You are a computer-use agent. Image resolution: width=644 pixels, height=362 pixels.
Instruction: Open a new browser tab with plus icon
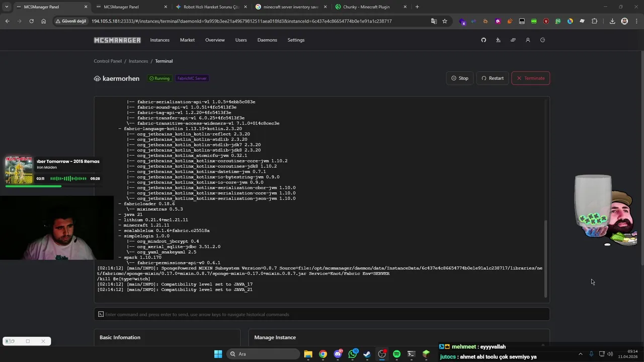(x=417, y=7)
